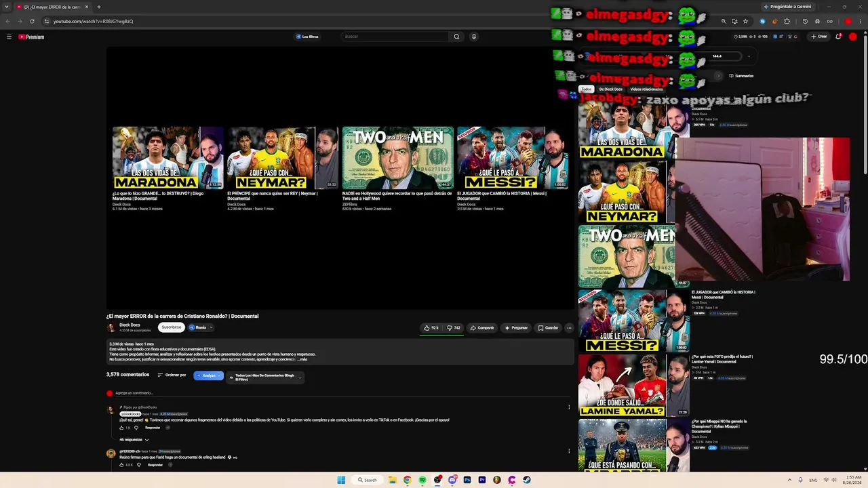
Task: Dislike the video with thumbs down
Action: (454, 328)
